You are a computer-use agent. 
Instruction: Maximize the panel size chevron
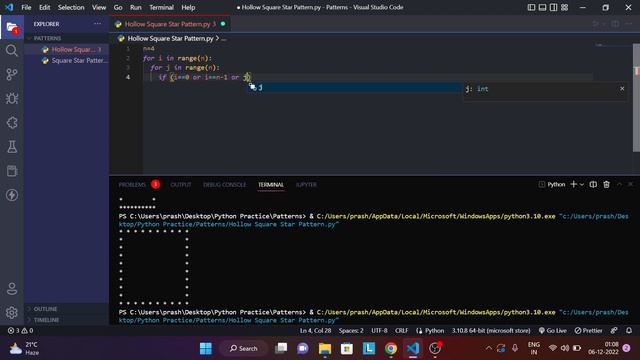[619, 184]
